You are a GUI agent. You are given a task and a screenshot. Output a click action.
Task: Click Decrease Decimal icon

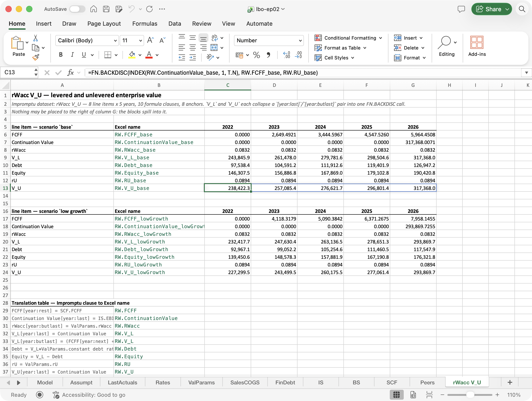point(298,55)
